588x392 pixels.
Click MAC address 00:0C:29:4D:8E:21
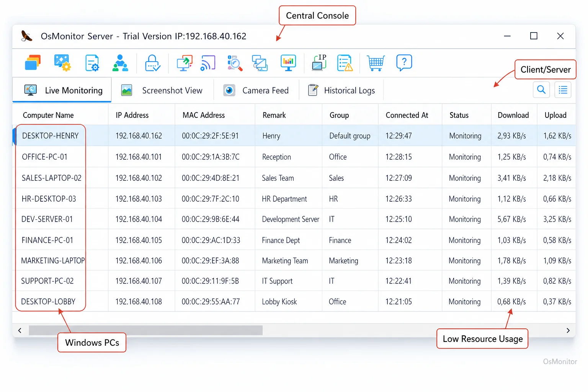(211, 178)
